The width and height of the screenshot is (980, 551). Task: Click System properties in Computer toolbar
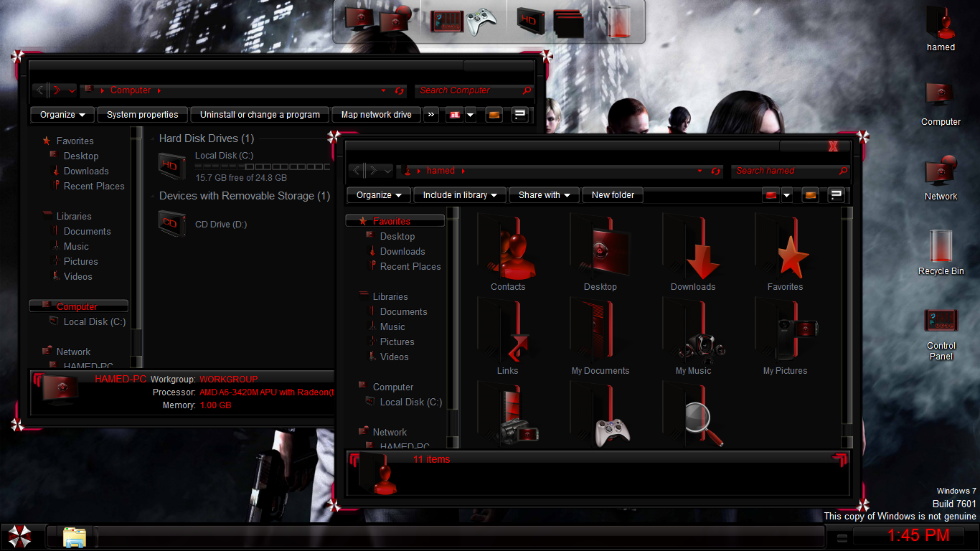pyautogui.click(x=142, y=115)
